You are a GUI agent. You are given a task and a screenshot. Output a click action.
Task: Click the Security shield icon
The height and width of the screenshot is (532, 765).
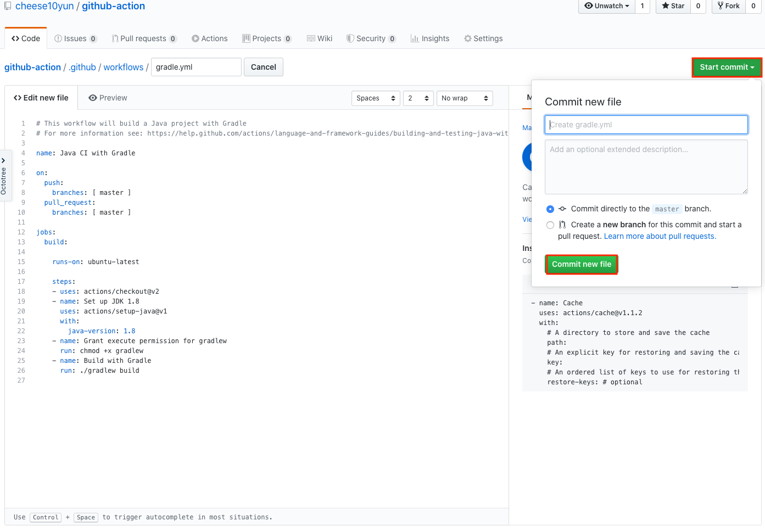pyautogui.click(x=350, y=38)
